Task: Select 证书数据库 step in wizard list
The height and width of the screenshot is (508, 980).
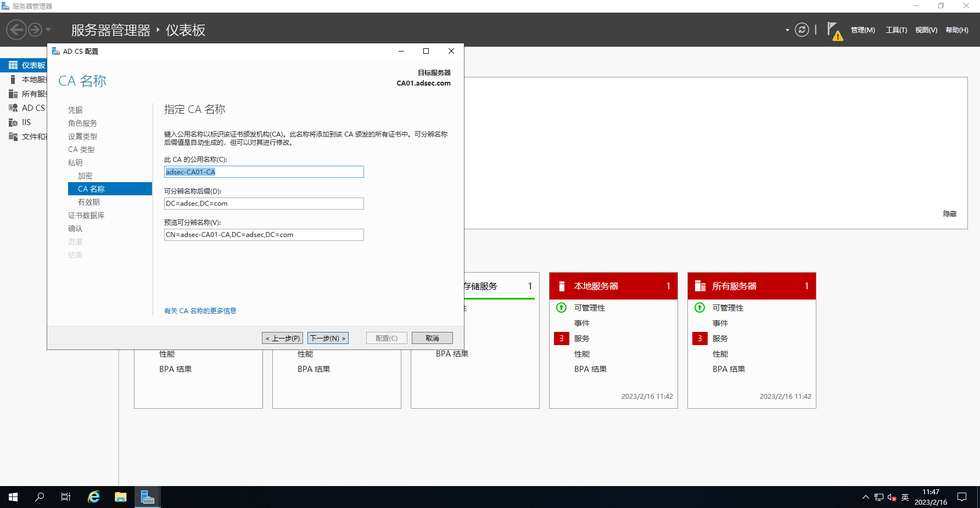Action: (x=86, y=216)
